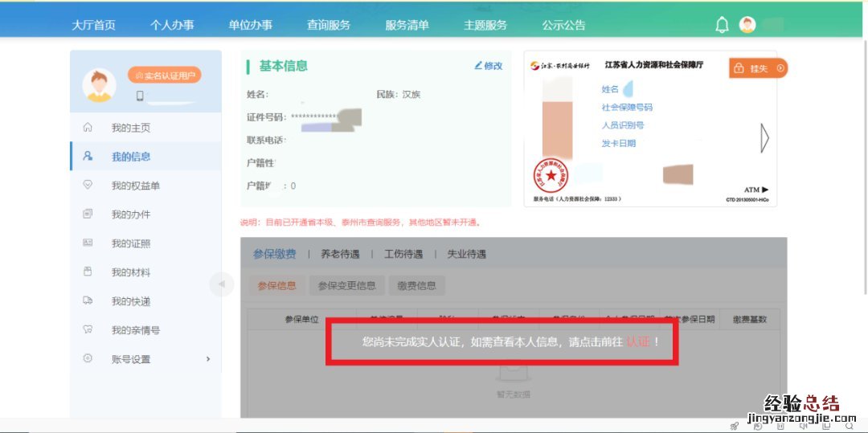Collapse sidebar with the left arrow handle
This screenshot has height=433, width=868.
pos(220,284)
